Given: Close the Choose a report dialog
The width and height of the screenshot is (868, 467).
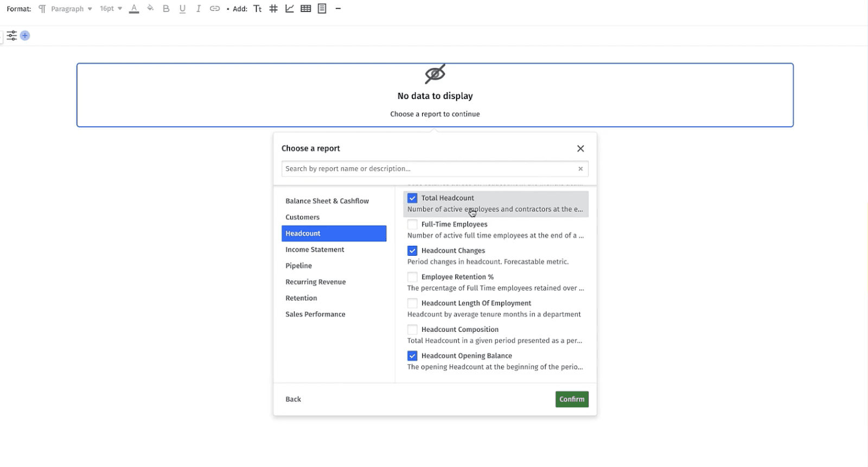Looking at the screenshot, I should (x=580, y=148).
